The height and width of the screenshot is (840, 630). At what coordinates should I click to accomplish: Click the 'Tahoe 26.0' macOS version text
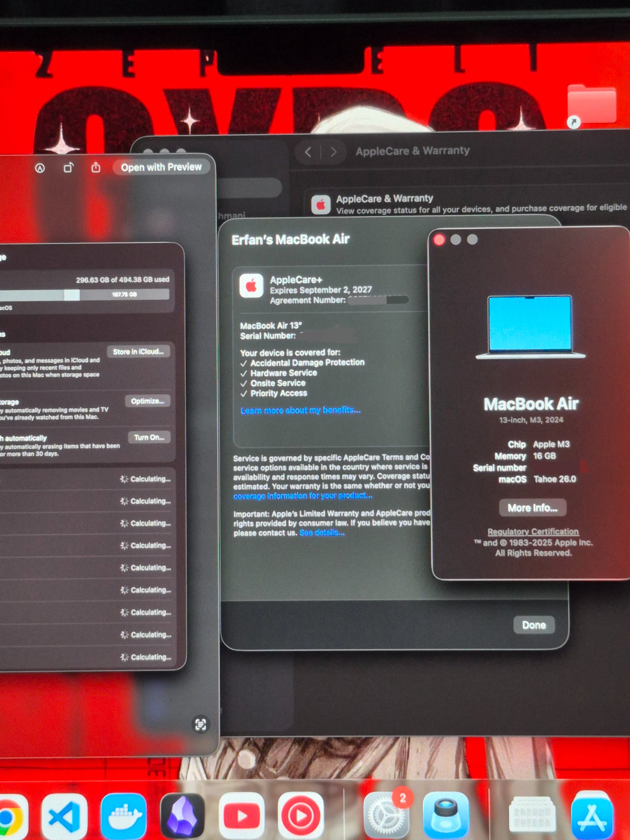point(555,479)
